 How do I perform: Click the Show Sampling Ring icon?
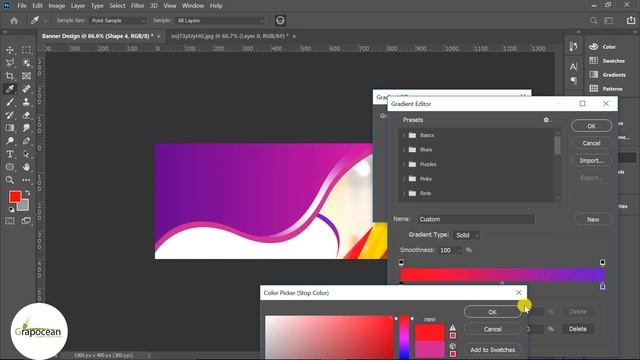coord(280,20)
